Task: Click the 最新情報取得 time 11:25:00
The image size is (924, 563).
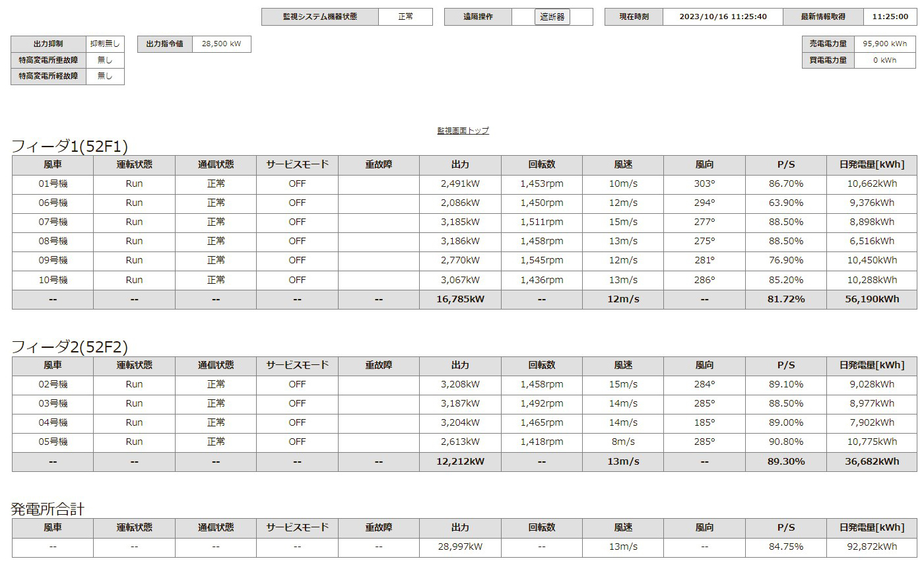Action: click(x=890, y=17)
